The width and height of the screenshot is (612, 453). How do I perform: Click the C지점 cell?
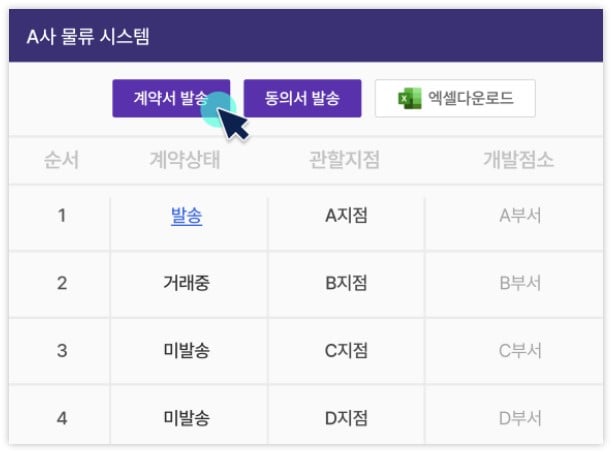(347, 350)
